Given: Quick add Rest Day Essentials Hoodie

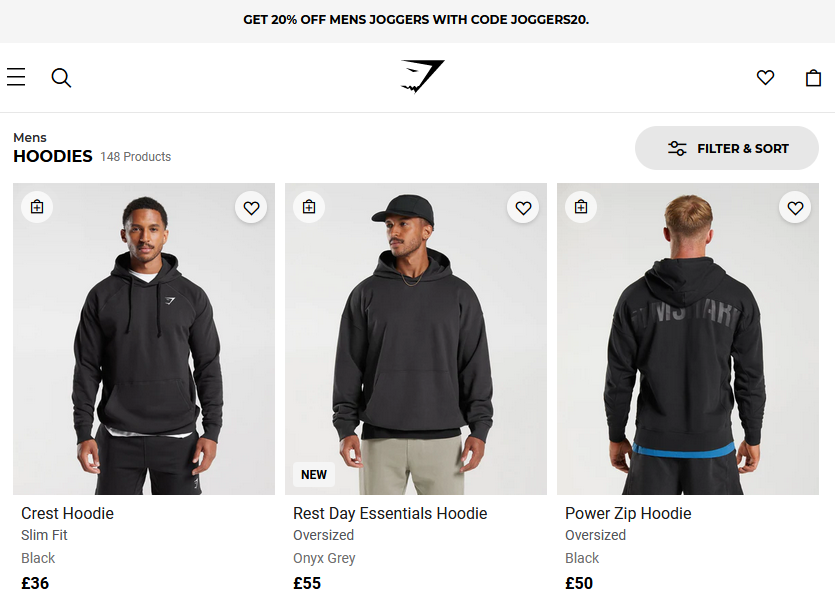Looking at the screenshot, I should (309, 207).
